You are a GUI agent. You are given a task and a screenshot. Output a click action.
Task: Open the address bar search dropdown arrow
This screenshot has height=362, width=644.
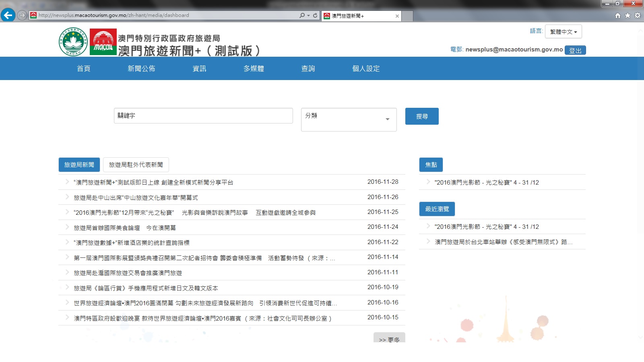click(308, 15)
